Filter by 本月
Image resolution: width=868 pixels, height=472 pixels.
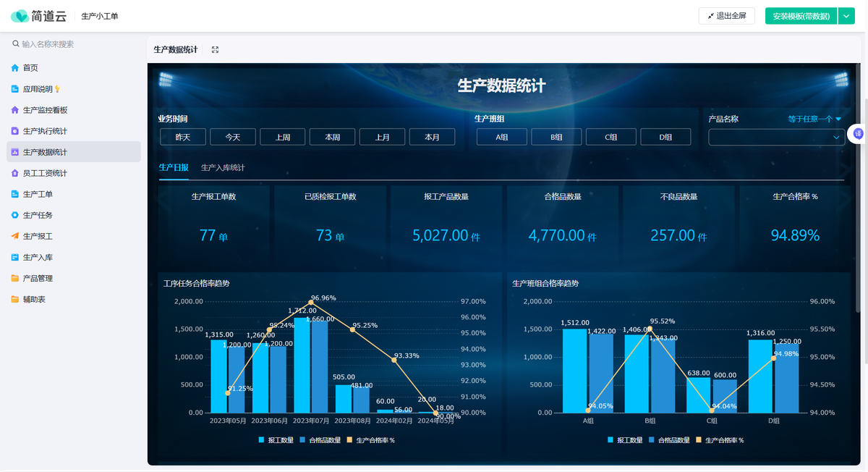click(x=432, y=137)
